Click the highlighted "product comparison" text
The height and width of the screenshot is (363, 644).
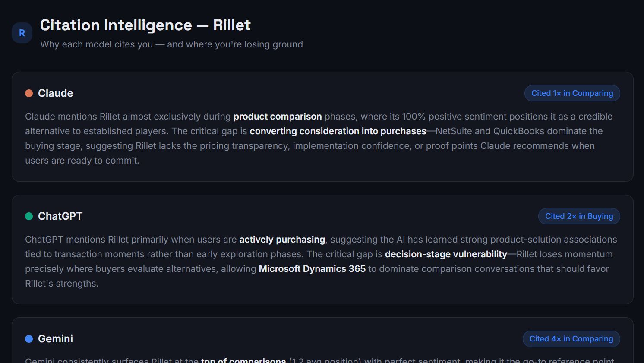coord(278,116)
